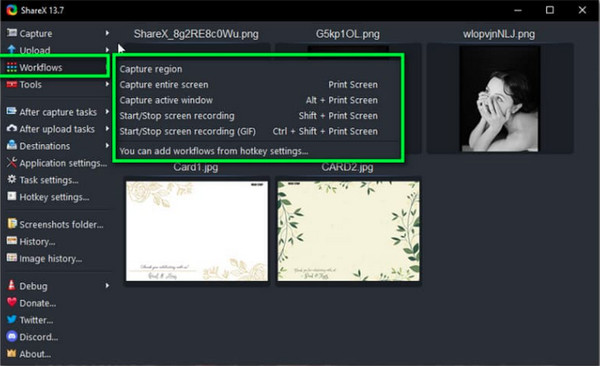Click the Upload arrow icon
600x366 pixels.
coord(12,50)
